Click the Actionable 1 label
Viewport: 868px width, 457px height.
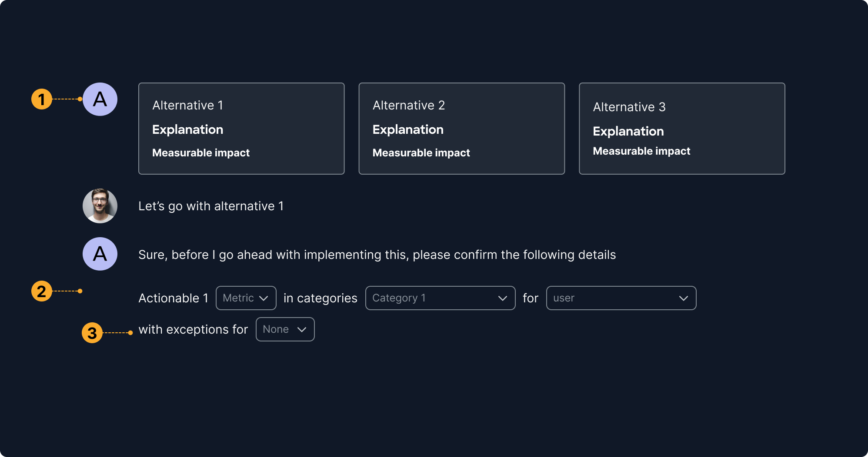tap(173, 298)
